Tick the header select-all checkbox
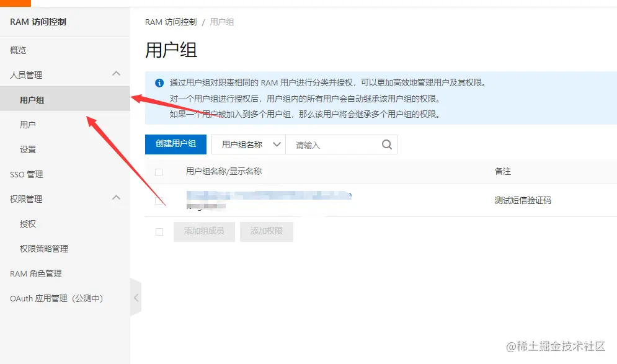The image size is (617, 364). (159, 172)
